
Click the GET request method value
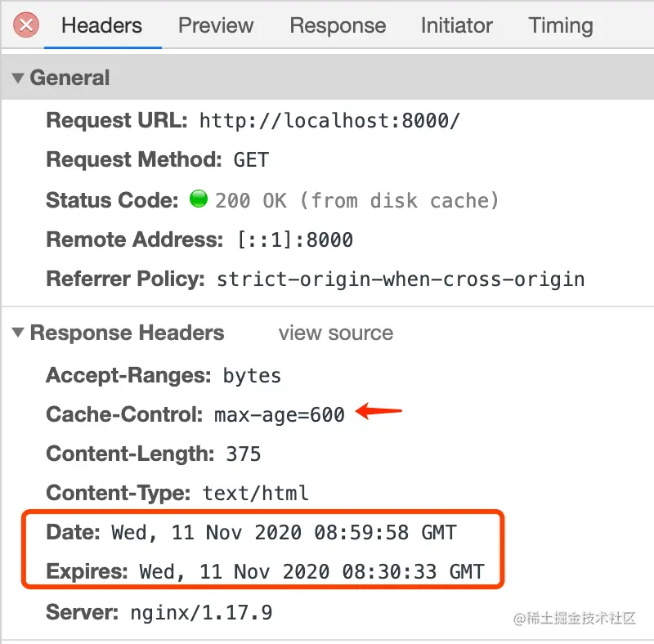click(250, 160)
